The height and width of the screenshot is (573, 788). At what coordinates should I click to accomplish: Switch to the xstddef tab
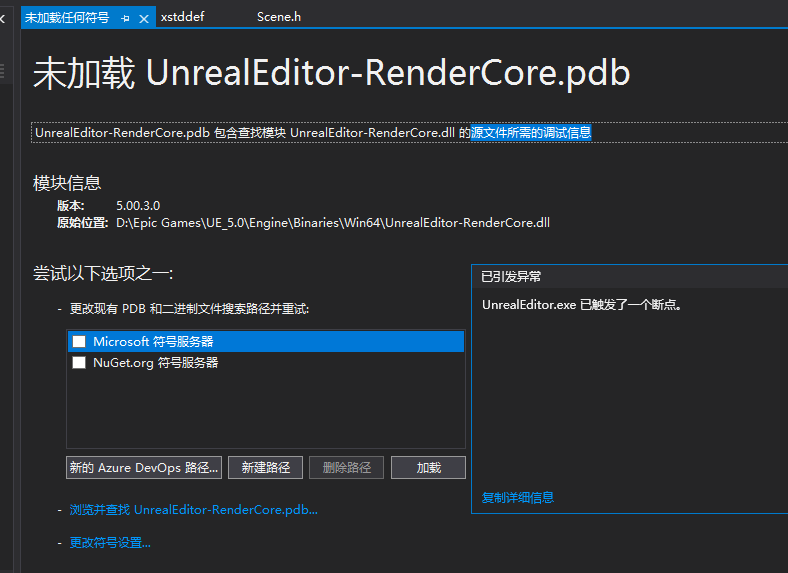(x=182, y=17)
